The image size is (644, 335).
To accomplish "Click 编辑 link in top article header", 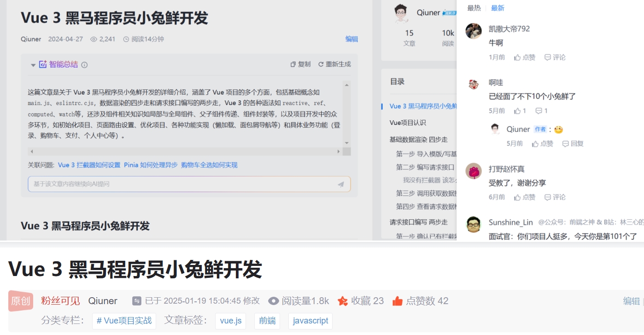I will (x=351, y=39).
